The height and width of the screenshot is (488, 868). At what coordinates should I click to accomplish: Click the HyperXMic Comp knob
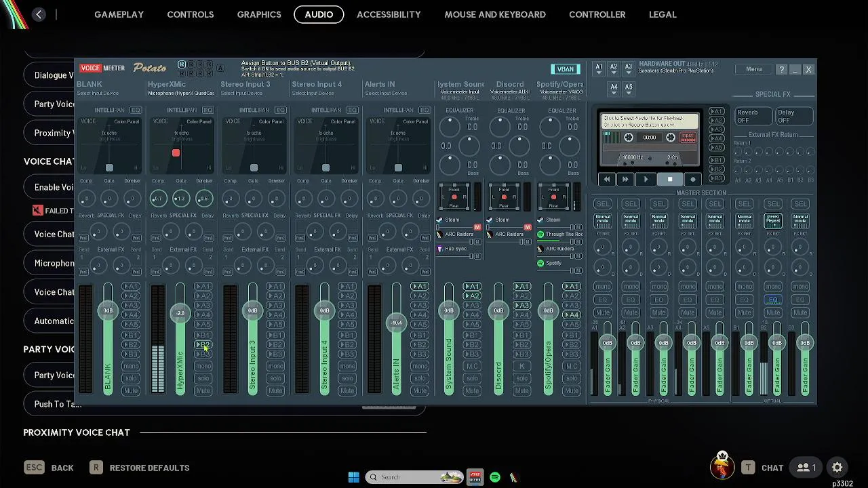point(158,199)
